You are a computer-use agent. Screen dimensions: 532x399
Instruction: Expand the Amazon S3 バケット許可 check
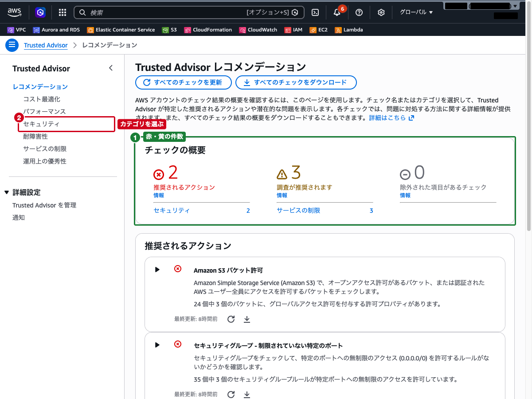click(157, 270)
